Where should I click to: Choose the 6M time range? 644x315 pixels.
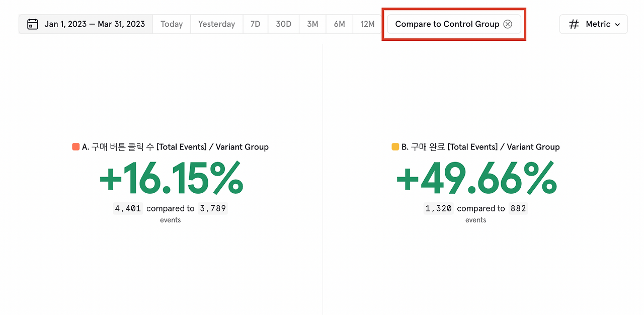click(x=340, y=24)
